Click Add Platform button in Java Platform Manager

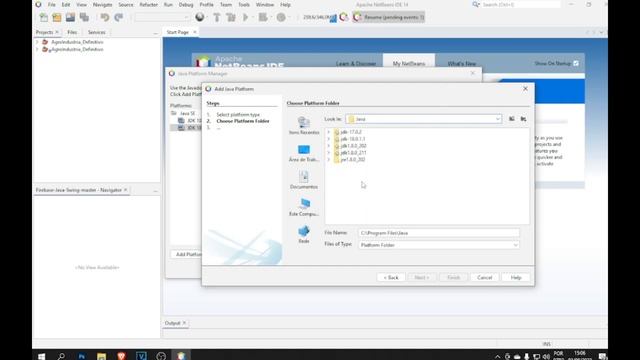(x=187, y=254)
